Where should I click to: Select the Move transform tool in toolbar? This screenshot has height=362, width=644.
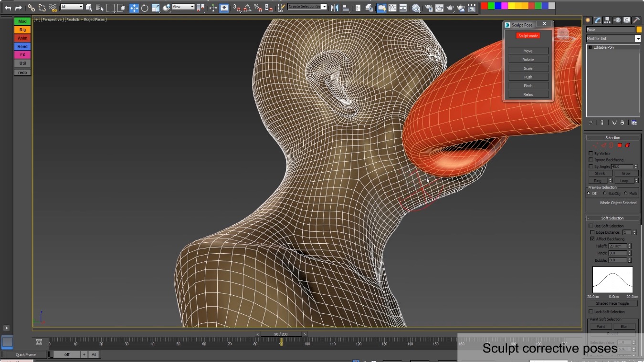coord(134,8)
